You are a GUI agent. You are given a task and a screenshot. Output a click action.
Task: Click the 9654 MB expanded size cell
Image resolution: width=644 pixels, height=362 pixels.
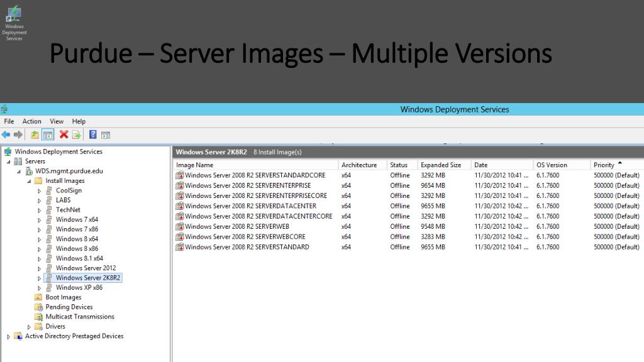(x=433, y=185)
